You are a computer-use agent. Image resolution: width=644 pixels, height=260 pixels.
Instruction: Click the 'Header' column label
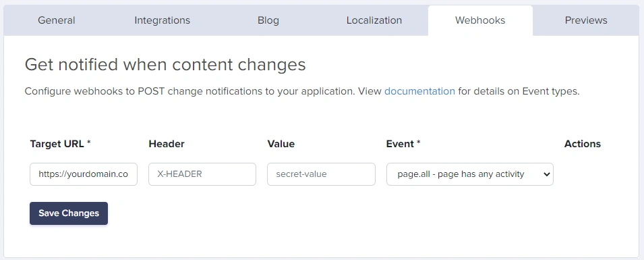tap(167, 144)
